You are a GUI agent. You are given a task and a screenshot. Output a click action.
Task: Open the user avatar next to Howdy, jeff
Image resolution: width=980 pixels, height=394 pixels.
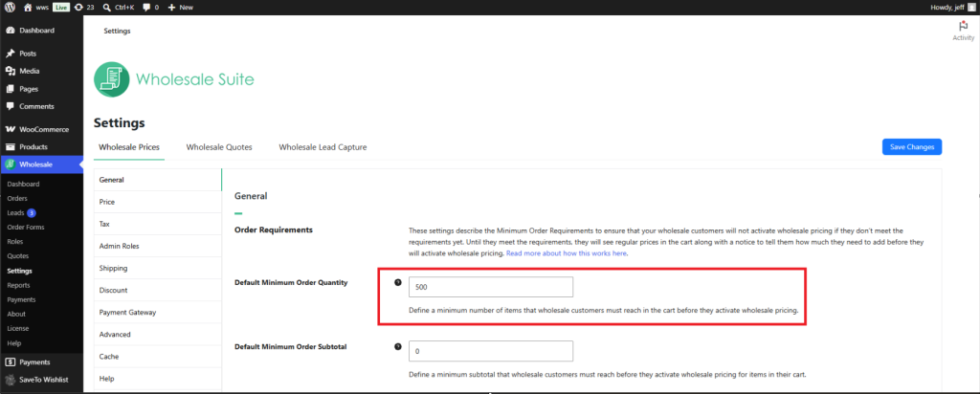[x=971, y=8]
